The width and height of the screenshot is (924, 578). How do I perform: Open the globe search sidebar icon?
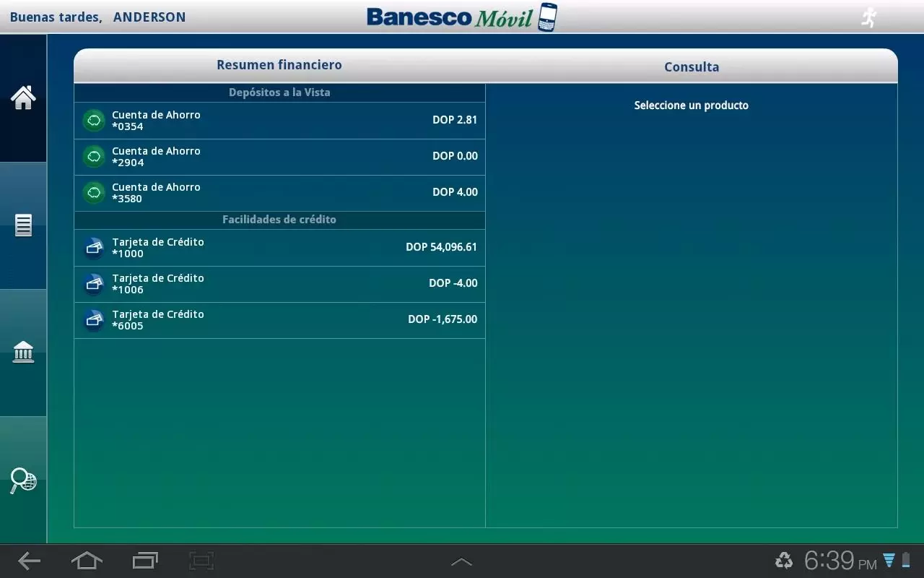23,480
